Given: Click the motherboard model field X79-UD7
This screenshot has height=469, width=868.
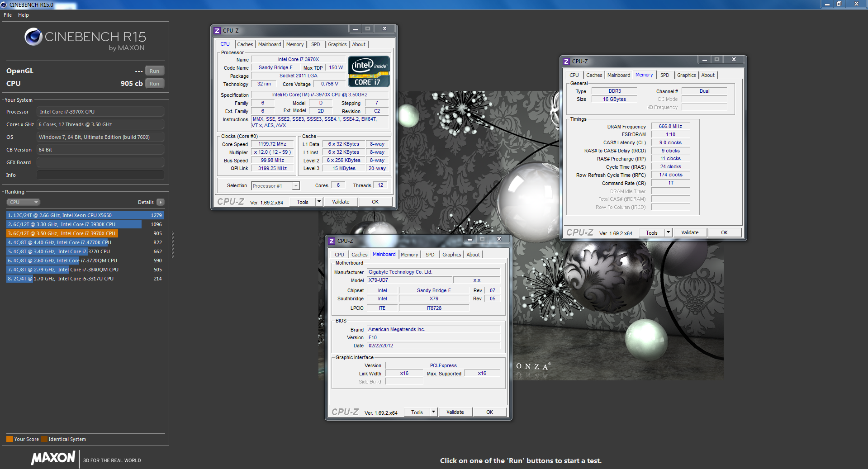Looking at the screenshot, I should click(x=409, y=280).
